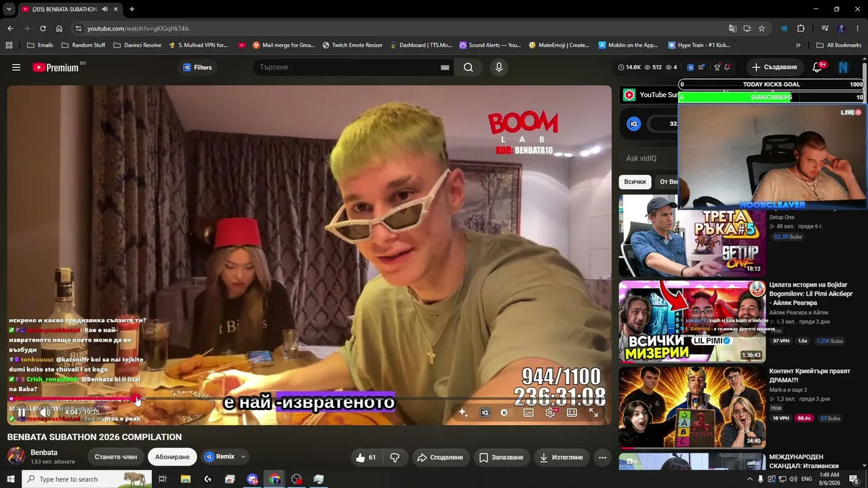Start voice search with the microphone
Image resolution: width=868 pixels, height=488 pixels.
coord(499,67)
